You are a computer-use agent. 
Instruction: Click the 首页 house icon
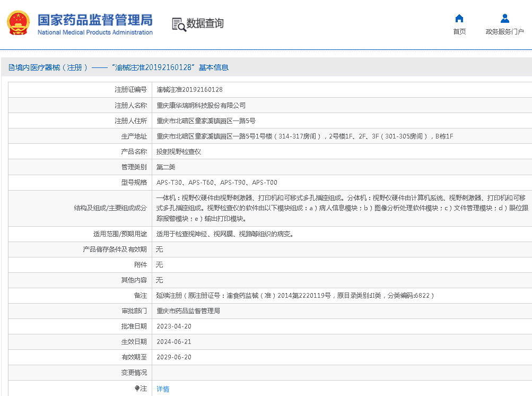pos(459,19)
